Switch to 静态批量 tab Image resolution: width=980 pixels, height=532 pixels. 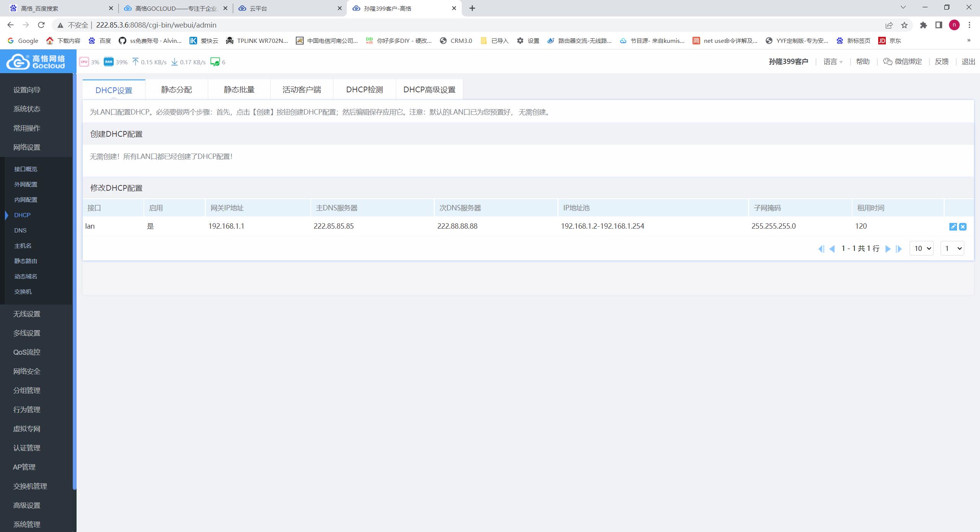tap(239, 90)
